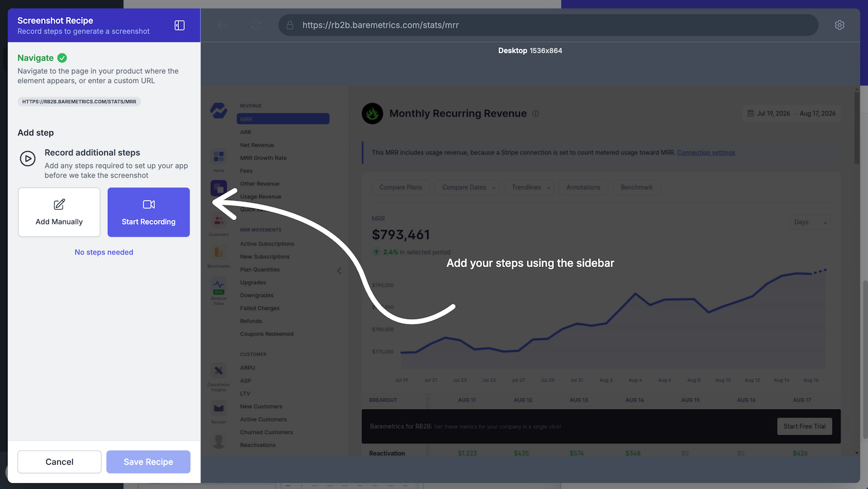The image size is (868, 489).
Task: Click the user avatar icon below Recover
Action: click(218, 441)
